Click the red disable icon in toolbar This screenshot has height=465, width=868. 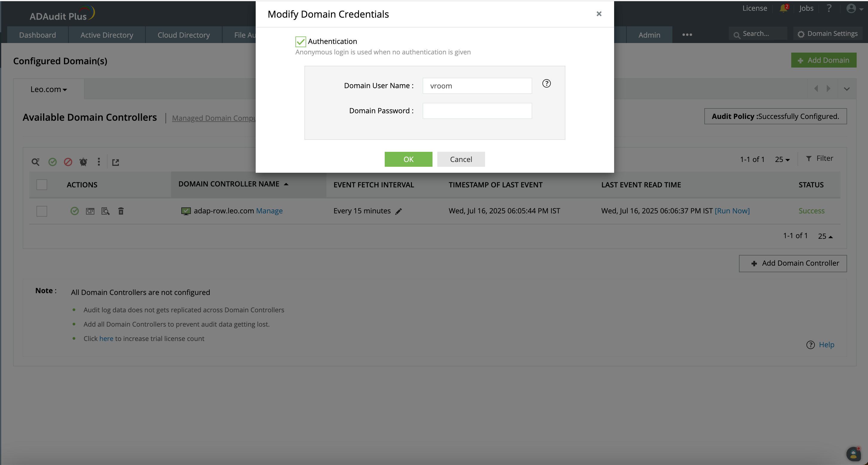pyautogui.click(x=68, y=162)
